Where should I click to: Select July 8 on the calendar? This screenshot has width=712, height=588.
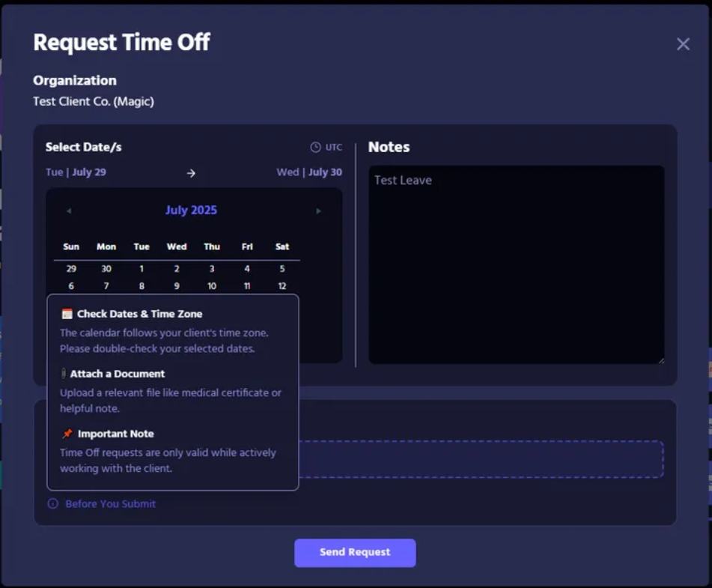tap(142, 286)
